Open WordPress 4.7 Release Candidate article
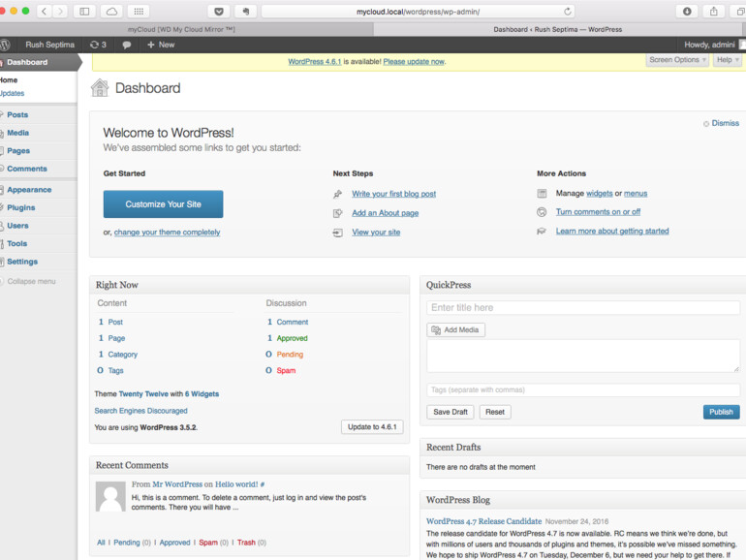The image size is (746, 560). tap(483, 521)
